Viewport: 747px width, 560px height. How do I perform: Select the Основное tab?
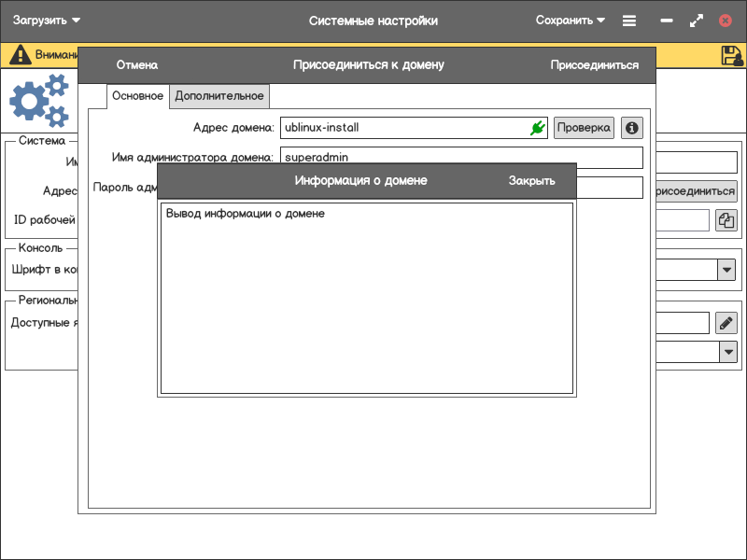point(137,96)
